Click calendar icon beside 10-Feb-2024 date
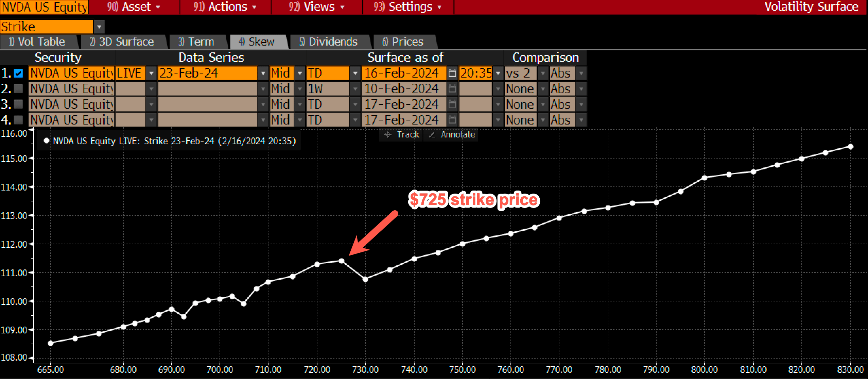868x379 pixels. click(452, 89)
